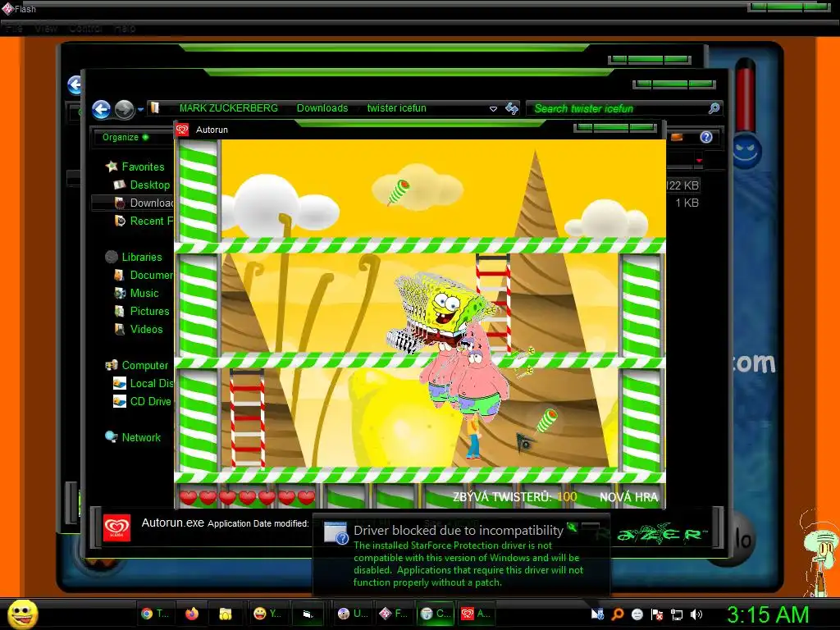Viewport: 840px width, 630px height.
Task: Click the network tray icon
Action: coord(677,614)
